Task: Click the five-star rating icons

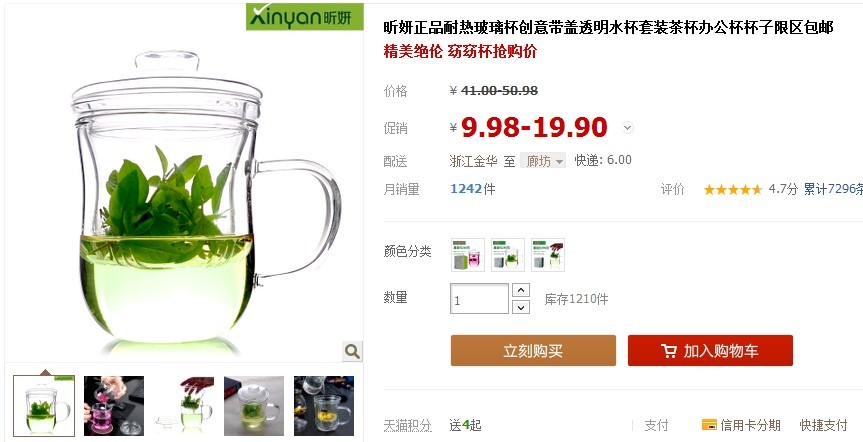Action: click(733, 189)
